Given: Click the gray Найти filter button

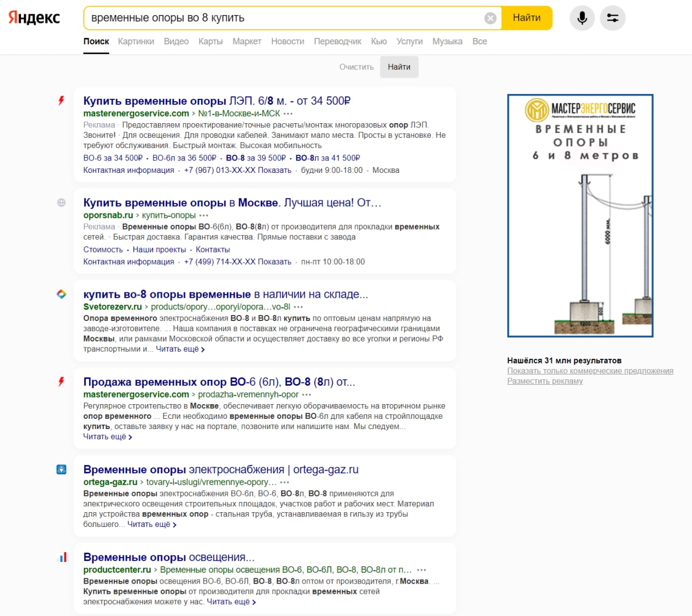Looking at the screenshot, I should [399, 67].
